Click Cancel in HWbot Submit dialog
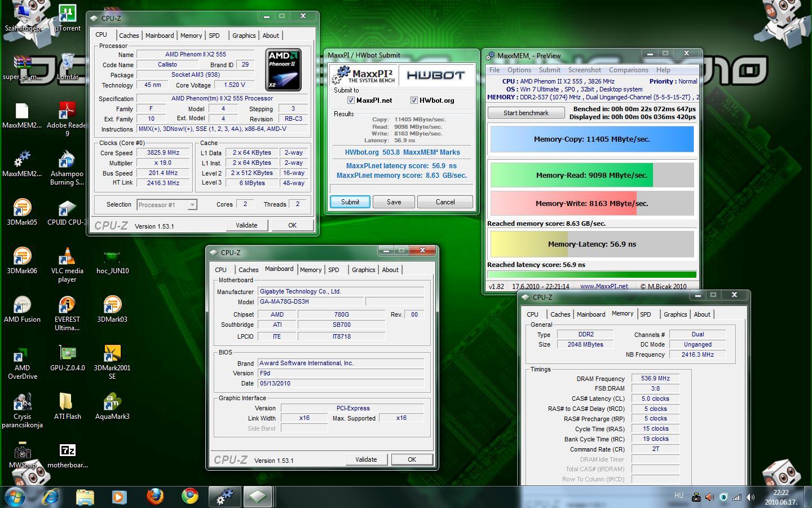 pyautogui.click(x=445, y=202)
